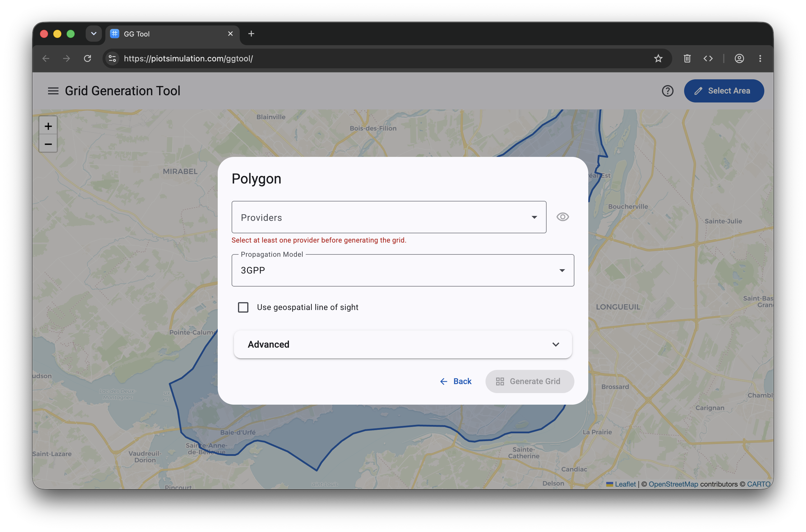Image resolution: width=806 pixels, height=532 pixels.
Task: Open the Providers dropdown
Action: click(389, 217)
